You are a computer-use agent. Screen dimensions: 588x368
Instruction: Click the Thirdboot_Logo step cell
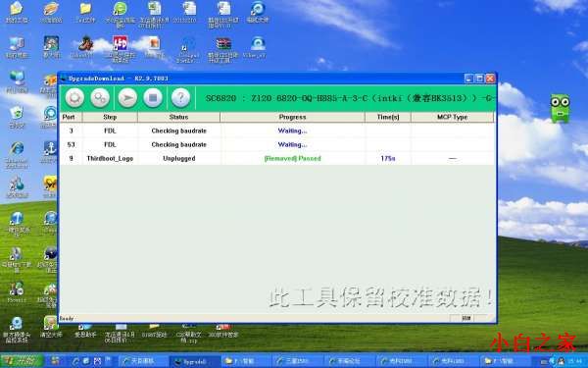point(110,158)
